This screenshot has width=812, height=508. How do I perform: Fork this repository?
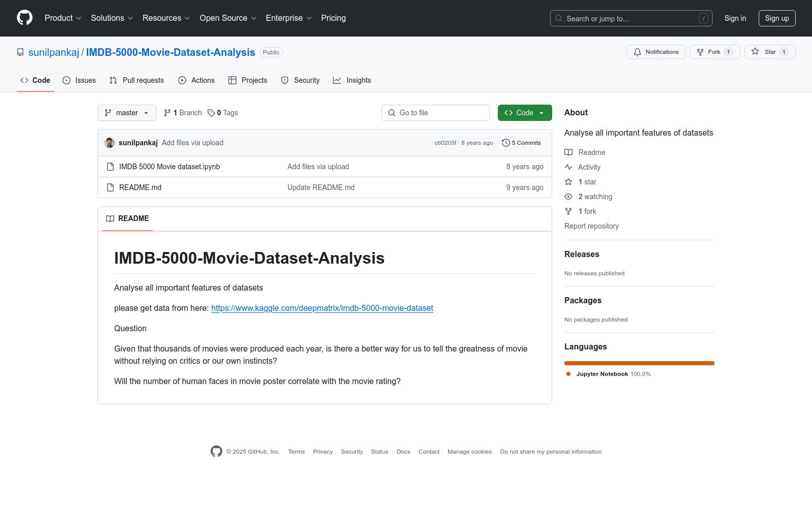(x=715, y=52)
